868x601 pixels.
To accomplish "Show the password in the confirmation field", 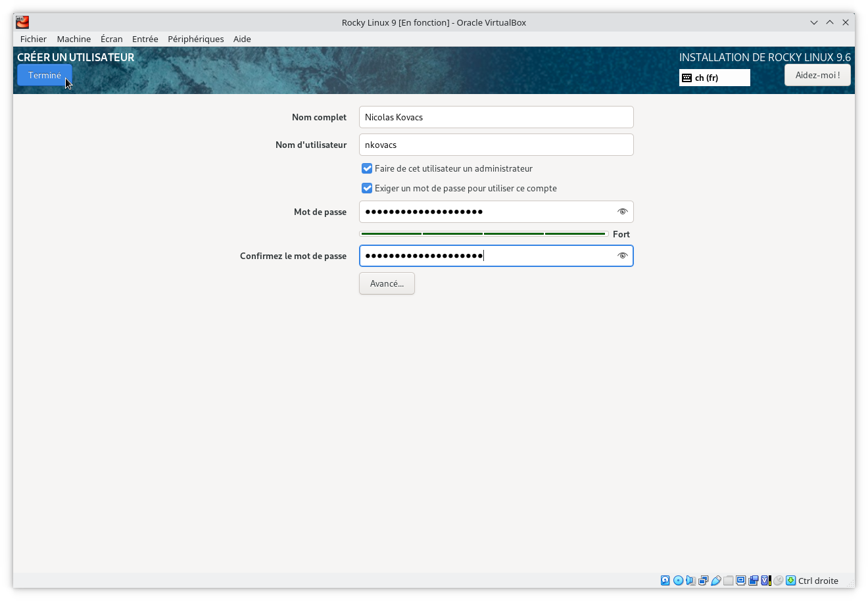I will (622, 256).
